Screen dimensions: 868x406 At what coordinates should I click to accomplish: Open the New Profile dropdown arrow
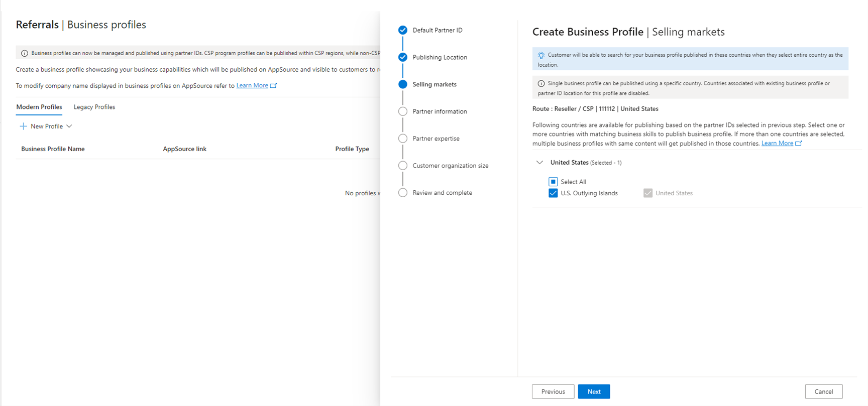(69, 126)
